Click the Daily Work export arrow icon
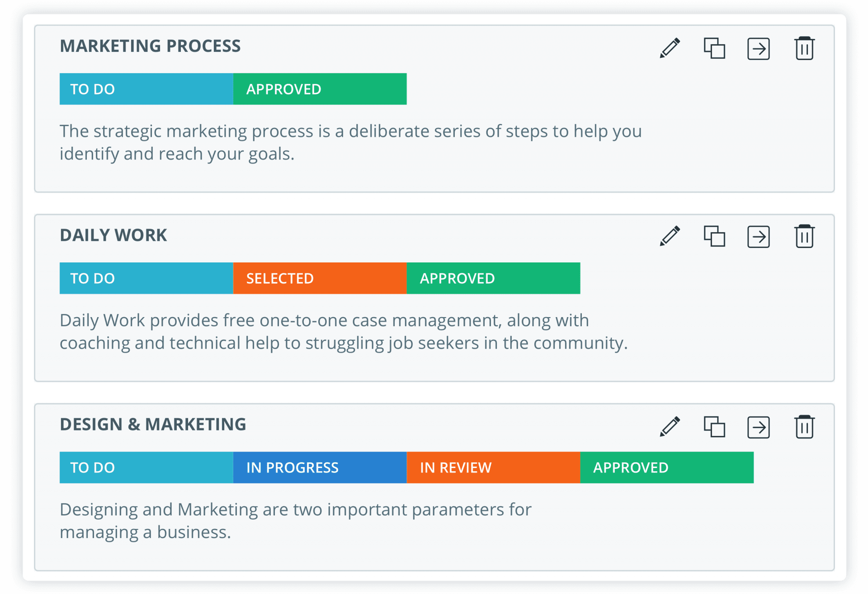The image size is (868, 594). pos(759,237)
